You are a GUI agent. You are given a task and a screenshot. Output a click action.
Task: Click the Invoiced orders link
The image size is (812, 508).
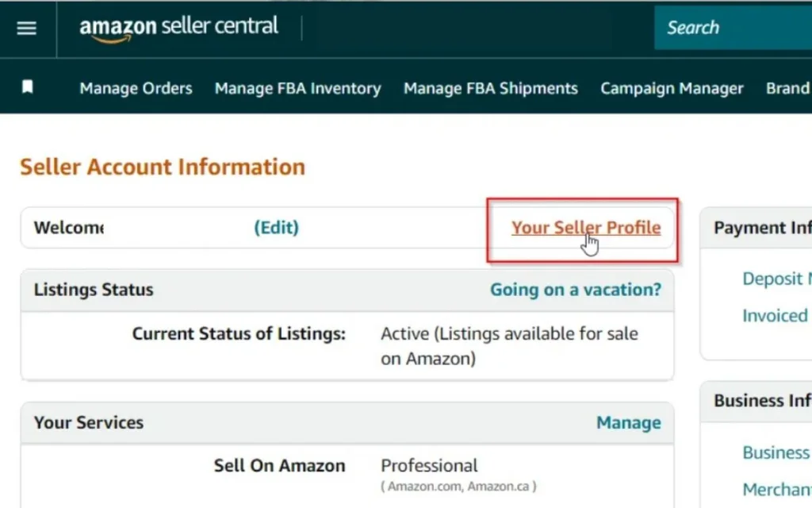click(775, 315)
